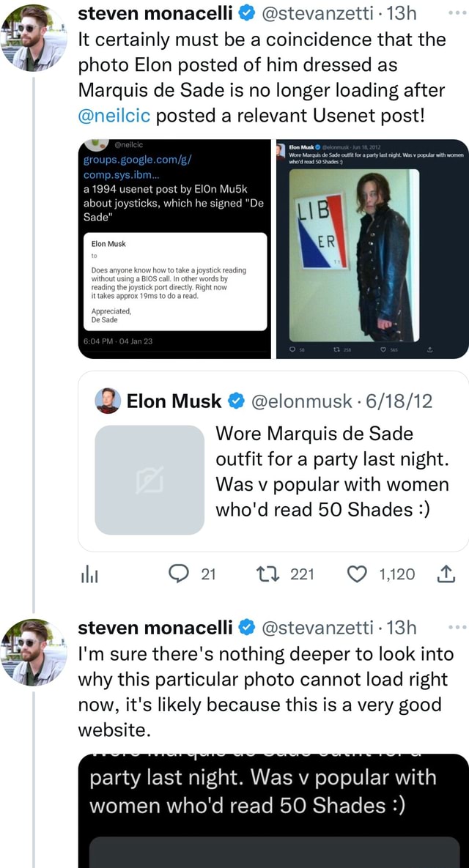The image size is (469, 868).
Task: Open more options on the top tweet
Action: [x=458, y=12]
